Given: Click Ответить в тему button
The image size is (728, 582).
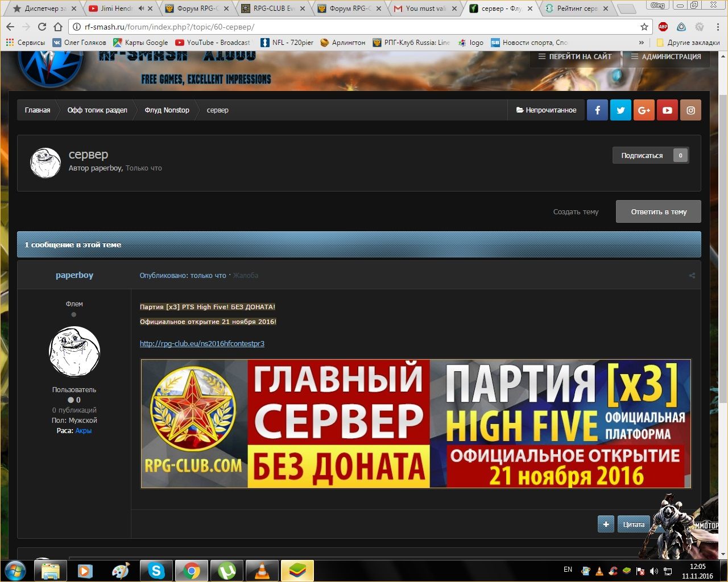Looking at the screenshot, I should click(x=659, y=211).
